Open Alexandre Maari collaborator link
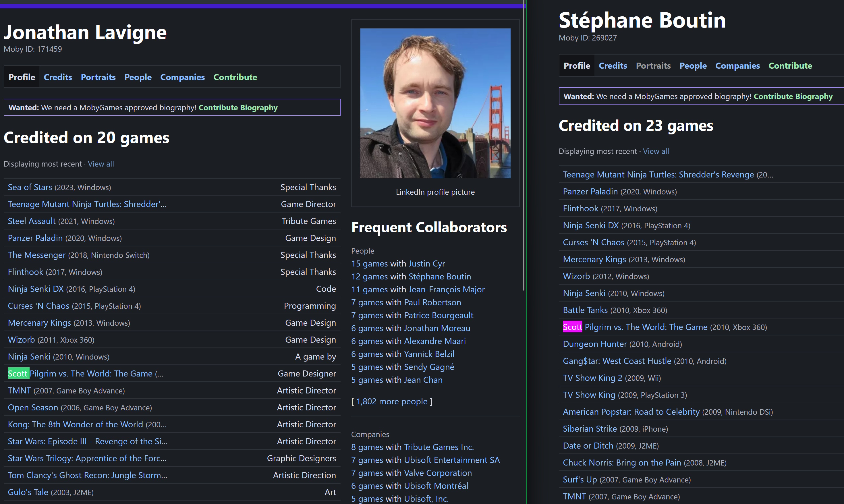Image resolution: width=844 pixels, height=504 pixels. click(435, 341)
